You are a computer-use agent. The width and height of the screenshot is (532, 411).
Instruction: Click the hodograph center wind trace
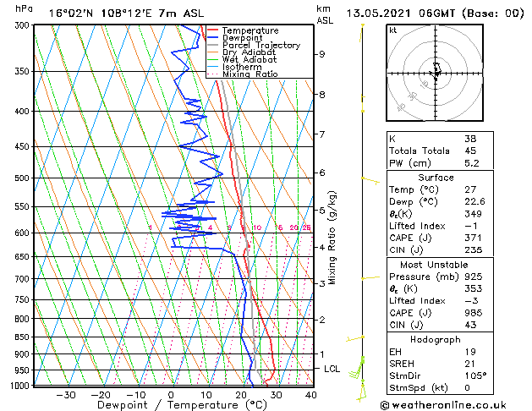coord(436,70)
